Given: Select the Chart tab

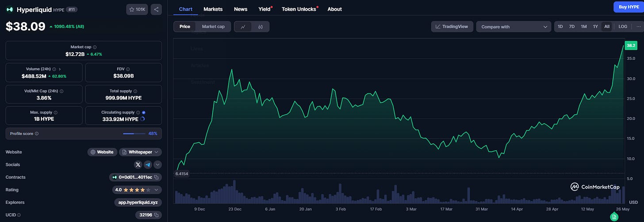Looking at the screenshot, I should (x=186, y=9).
